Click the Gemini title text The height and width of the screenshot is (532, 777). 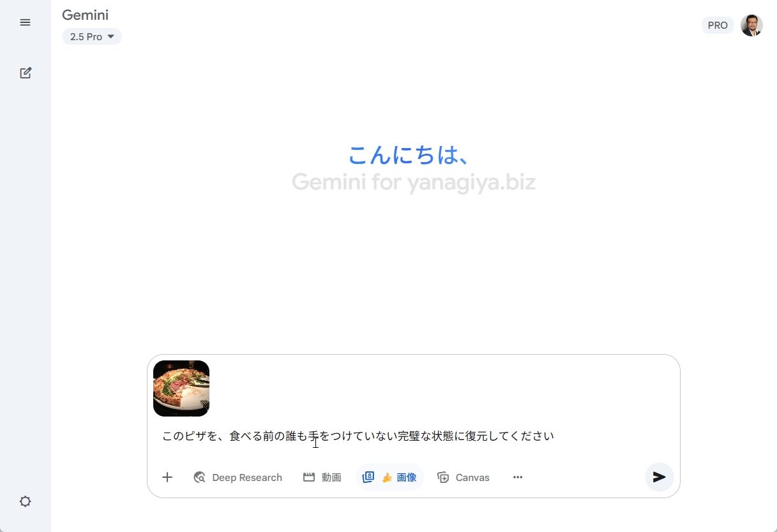tap(85, 15)
